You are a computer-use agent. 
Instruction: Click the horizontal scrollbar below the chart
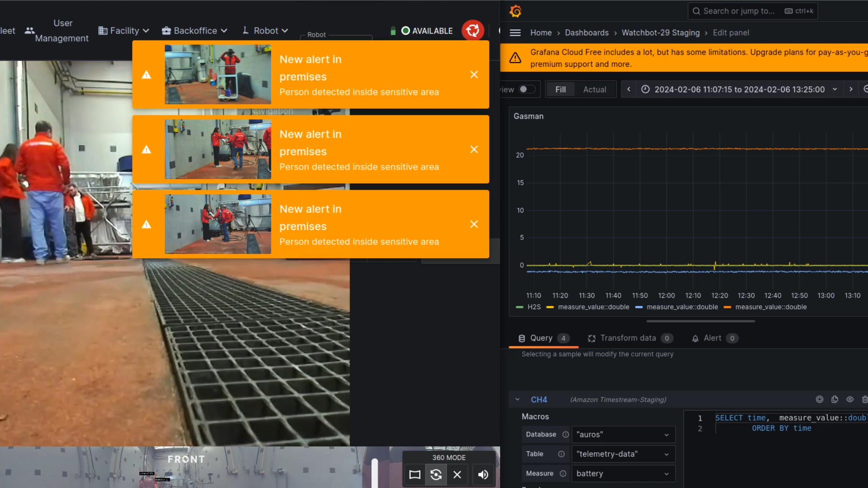click(x=700, y=321)
